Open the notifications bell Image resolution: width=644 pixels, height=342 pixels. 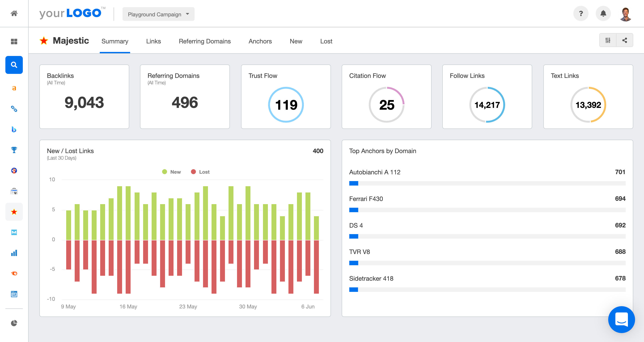603,13
